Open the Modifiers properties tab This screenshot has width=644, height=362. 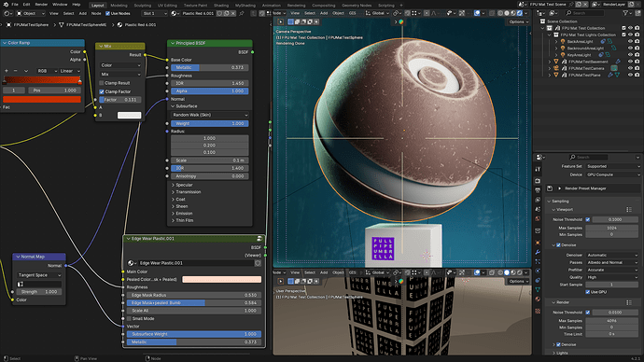click(x=538, y=253)
